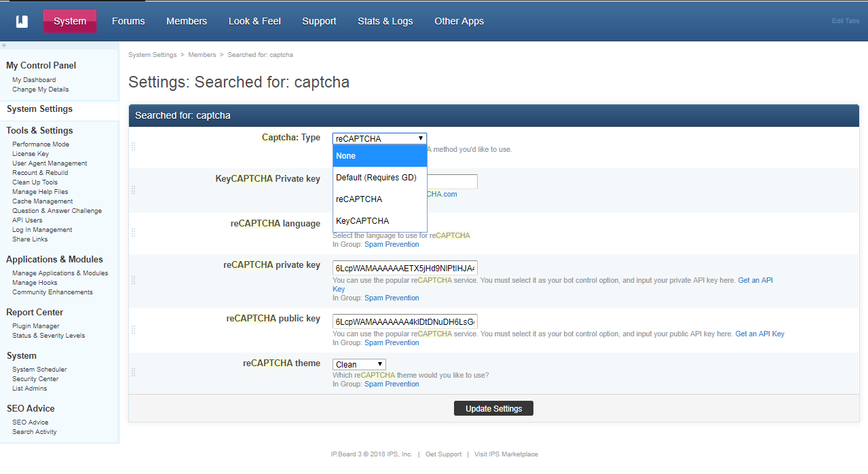Open Manage Hooks in the sidebar
This screenshot has width=868, height=474.
pos(35,283)
